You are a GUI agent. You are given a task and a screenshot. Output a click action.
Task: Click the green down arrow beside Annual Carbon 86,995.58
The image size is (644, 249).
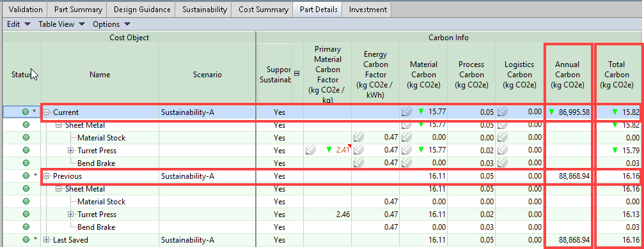(552, 112)
